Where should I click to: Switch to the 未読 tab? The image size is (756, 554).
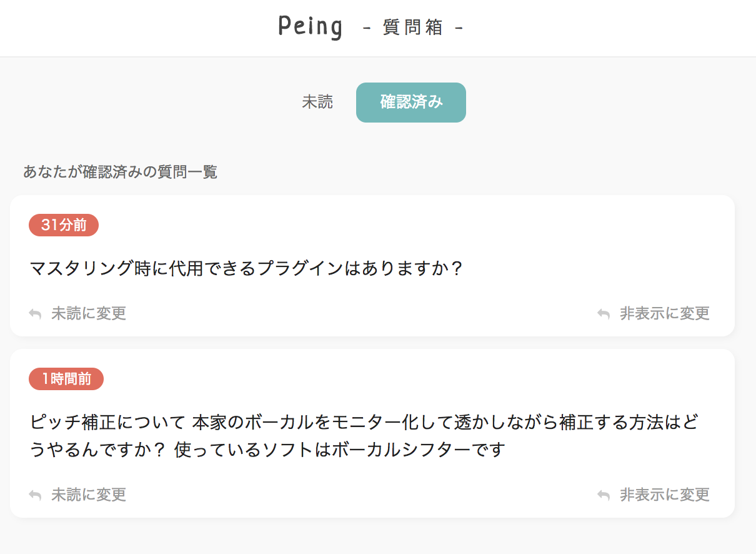[x=317, y=103]
